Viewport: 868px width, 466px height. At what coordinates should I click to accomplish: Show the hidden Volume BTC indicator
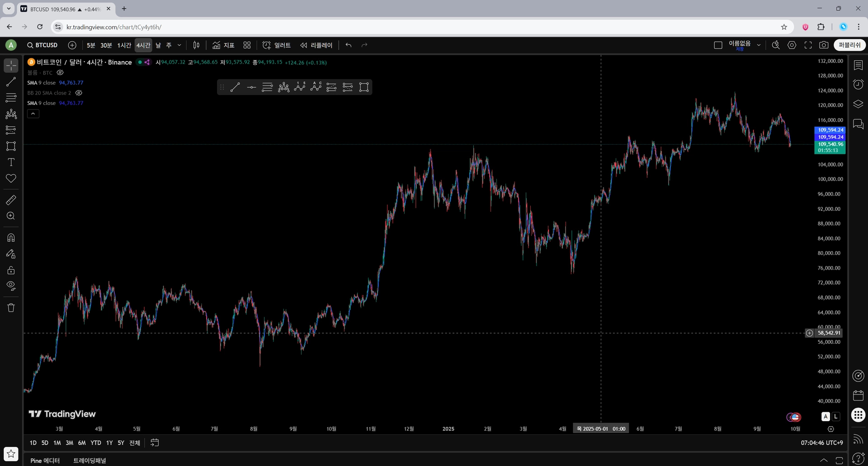coord(60,72)
